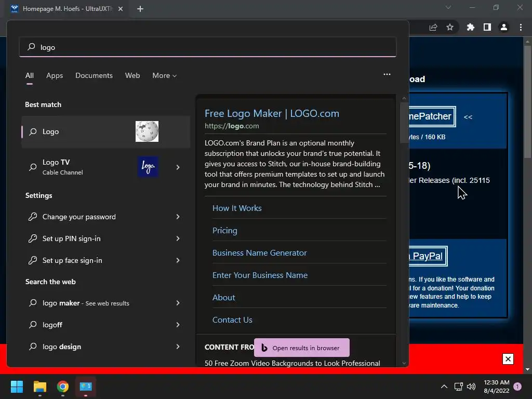Click the 'Older Releases' text on the webpage

pyautogui.click(x=430, y=180)
